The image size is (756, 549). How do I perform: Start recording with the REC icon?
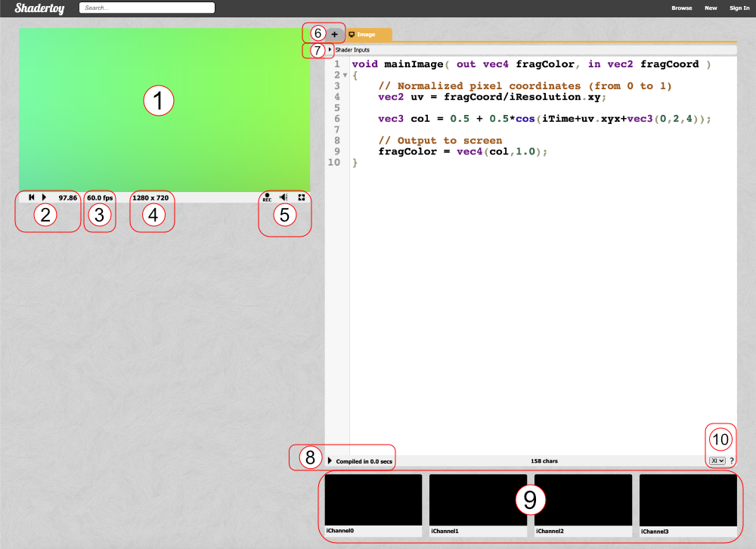tap(267, 197)
